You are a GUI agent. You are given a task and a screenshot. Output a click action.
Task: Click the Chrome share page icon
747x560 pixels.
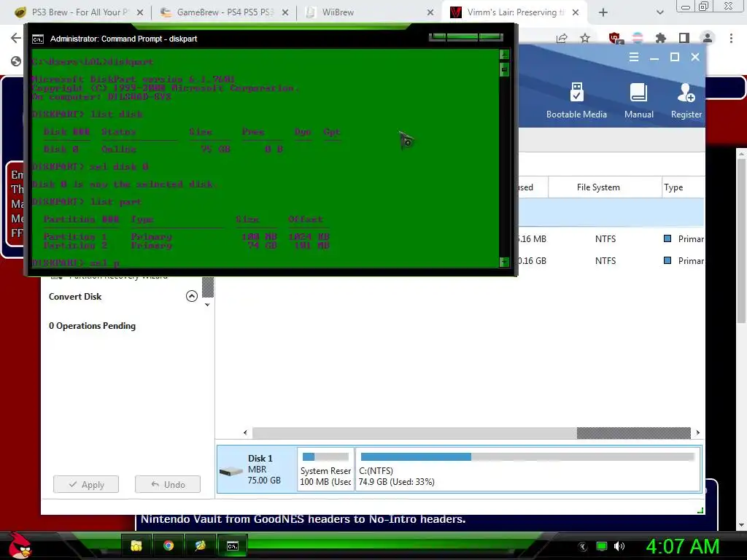click(562, 38)
